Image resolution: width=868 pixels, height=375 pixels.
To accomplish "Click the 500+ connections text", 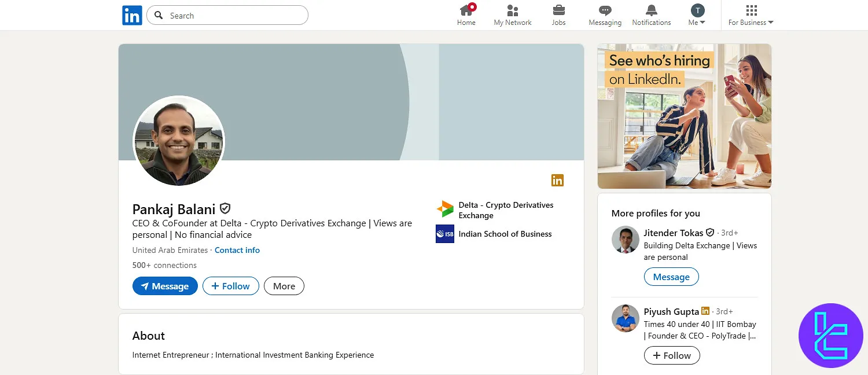I will [164, 266].
